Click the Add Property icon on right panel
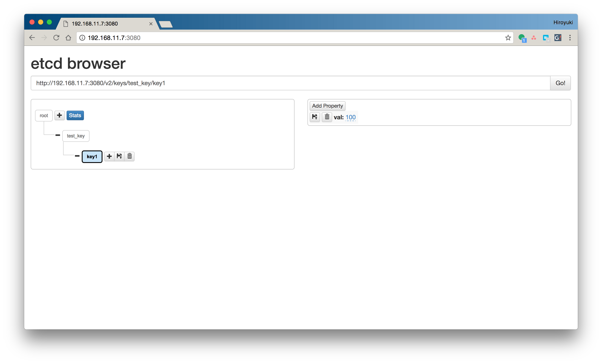 coord(327,106)
